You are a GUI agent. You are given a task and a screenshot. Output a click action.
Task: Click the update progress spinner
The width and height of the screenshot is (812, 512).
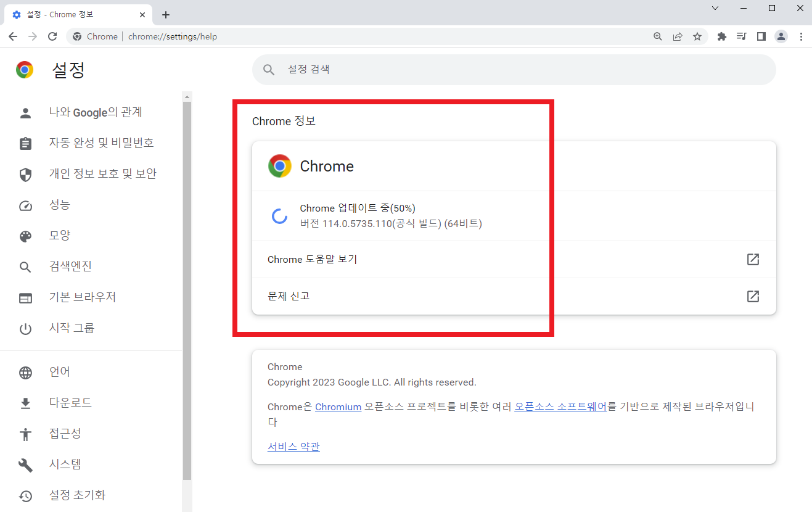coord(279,216)
